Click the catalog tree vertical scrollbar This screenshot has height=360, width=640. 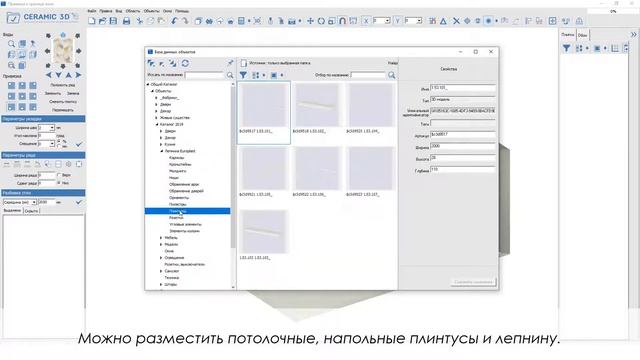233,167
